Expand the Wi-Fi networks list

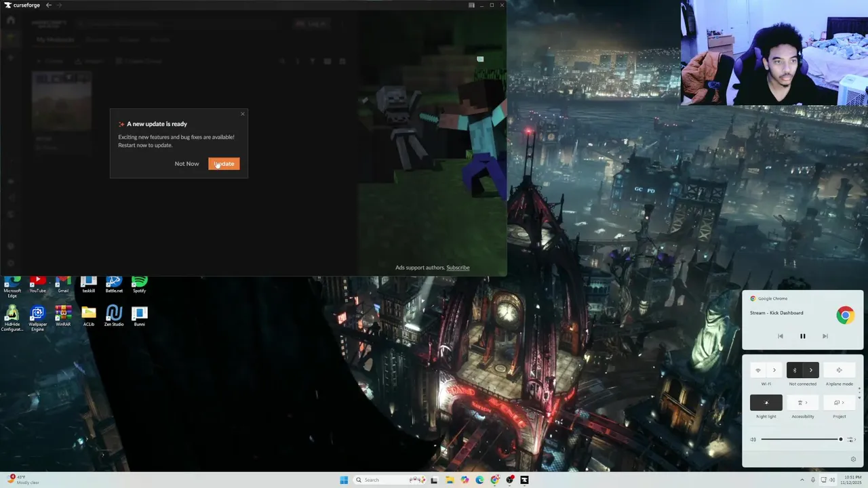774,370
